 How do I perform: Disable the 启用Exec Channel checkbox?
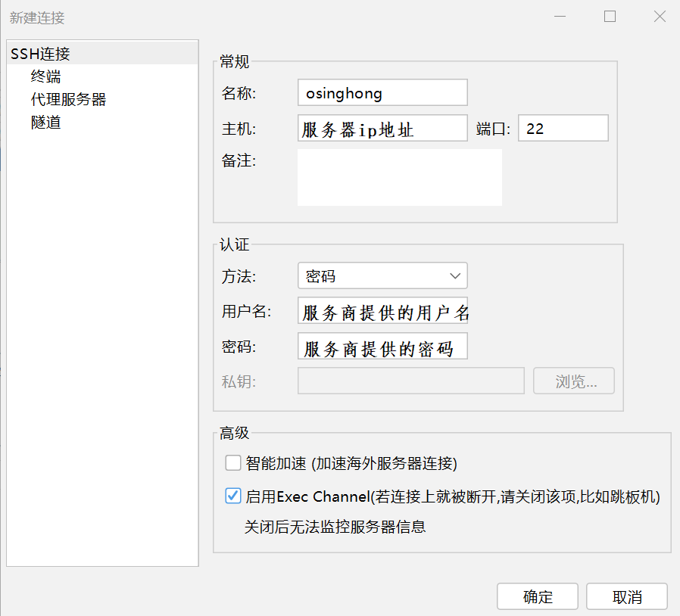pos(233,497)
